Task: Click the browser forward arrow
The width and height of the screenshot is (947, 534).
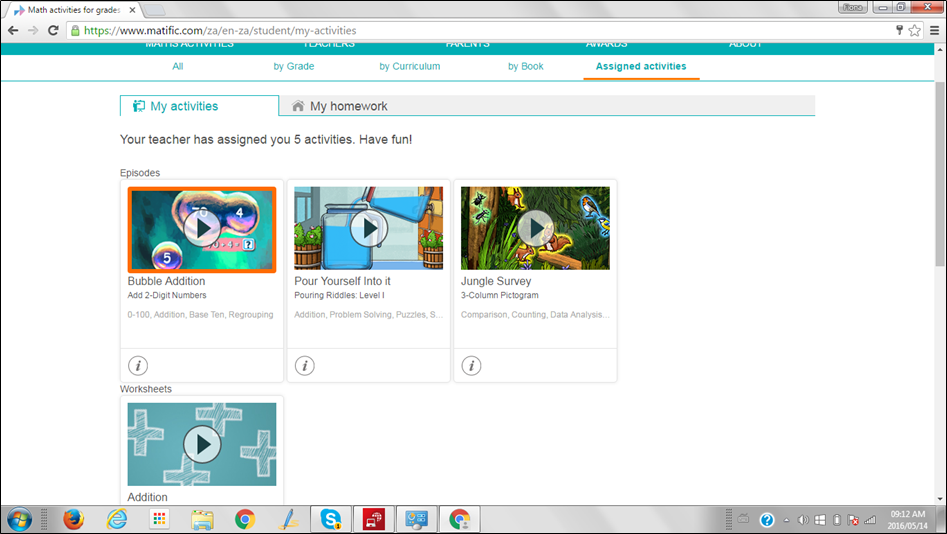Action: 33,30
